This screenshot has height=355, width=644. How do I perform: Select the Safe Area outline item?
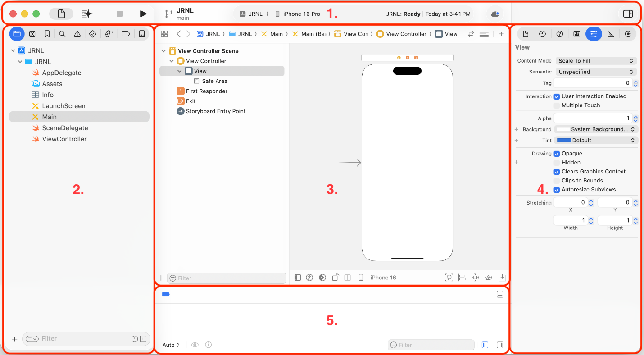tap(214, 81)
